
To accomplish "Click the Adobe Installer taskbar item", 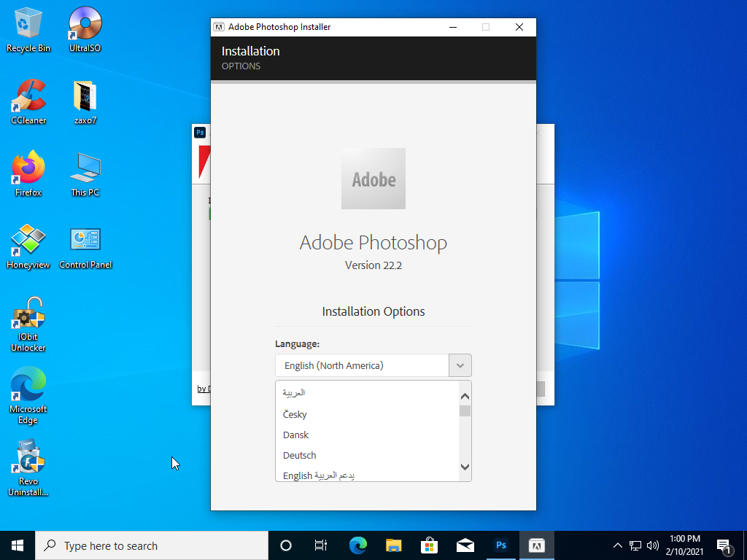I will pyautogui.click(x=536, y=545).
